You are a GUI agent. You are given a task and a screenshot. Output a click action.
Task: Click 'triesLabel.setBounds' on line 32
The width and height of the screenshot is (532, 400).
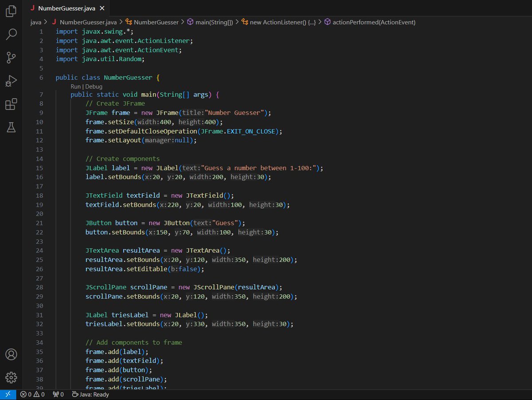pyautogui.click(x=123, y=324)
